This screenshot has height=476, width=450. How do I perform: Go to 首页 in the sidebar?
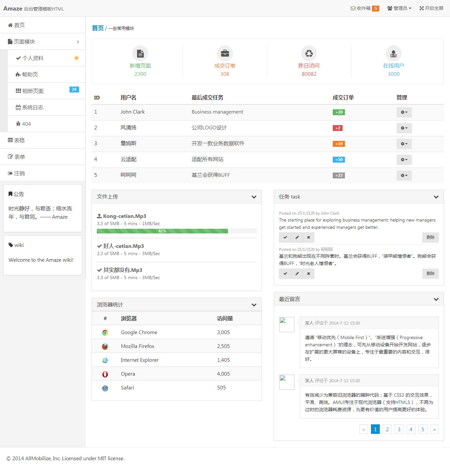[43, 25]
